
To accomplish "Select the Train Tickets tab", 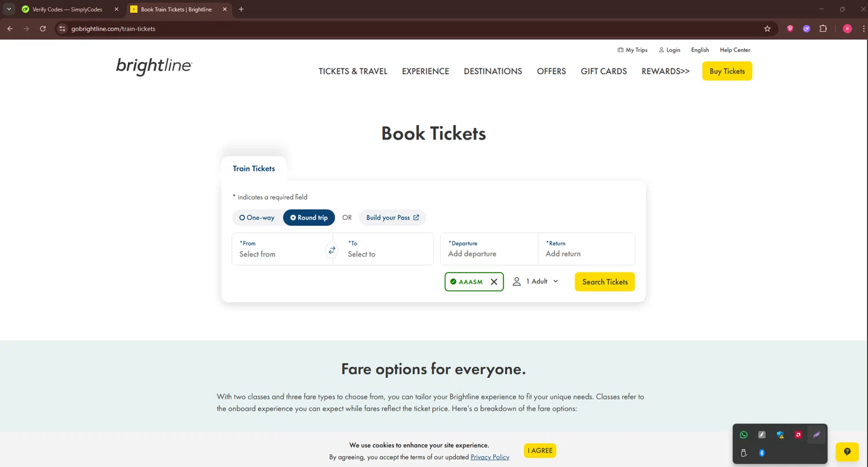I will [254, 168].
